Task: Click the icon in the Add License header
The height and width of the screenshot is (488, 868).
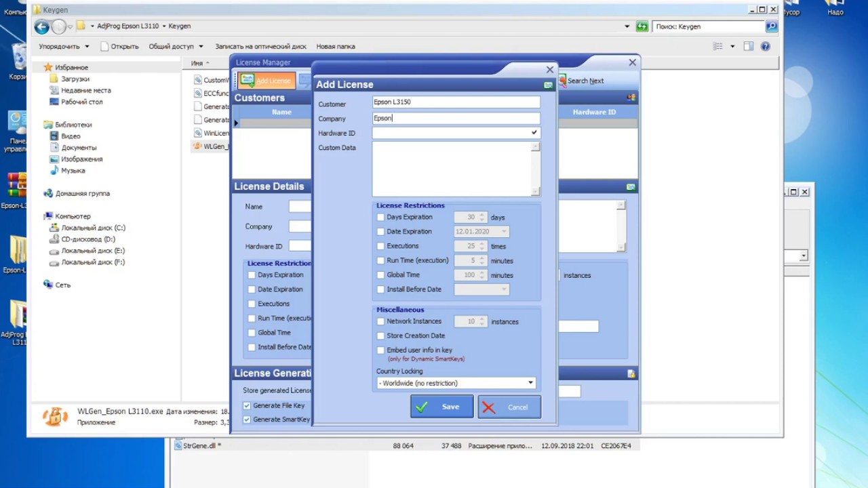Action: tap(548, 85)
